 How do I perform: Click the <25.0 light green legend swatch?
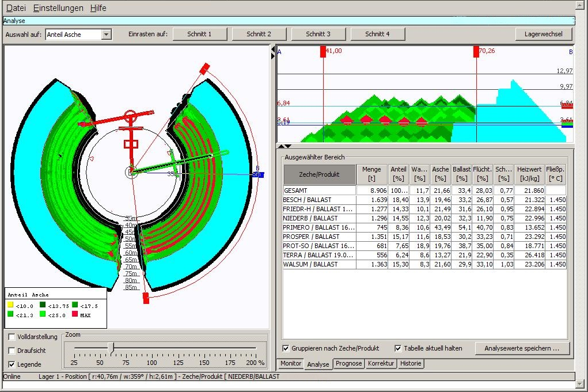[43, 314]
